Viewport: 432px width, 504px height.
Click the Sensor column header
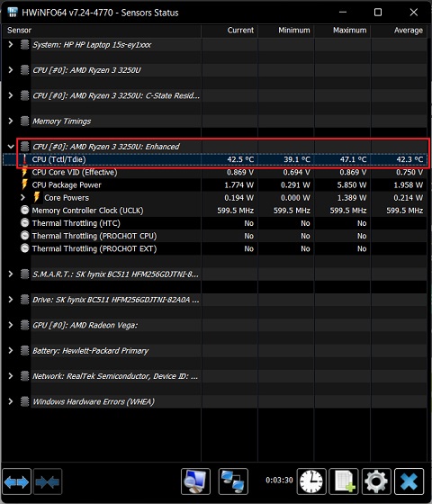[102, 31]
